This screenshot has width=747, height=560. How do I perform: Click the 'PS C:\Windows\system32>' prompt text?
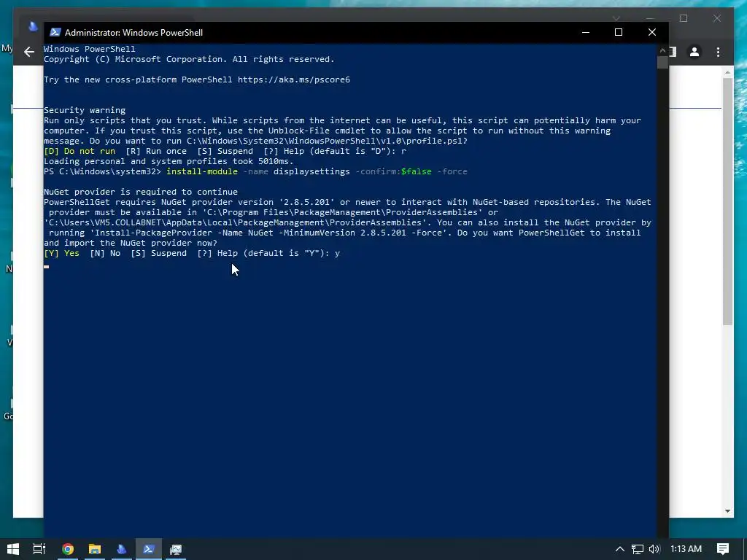coord(102,171)
